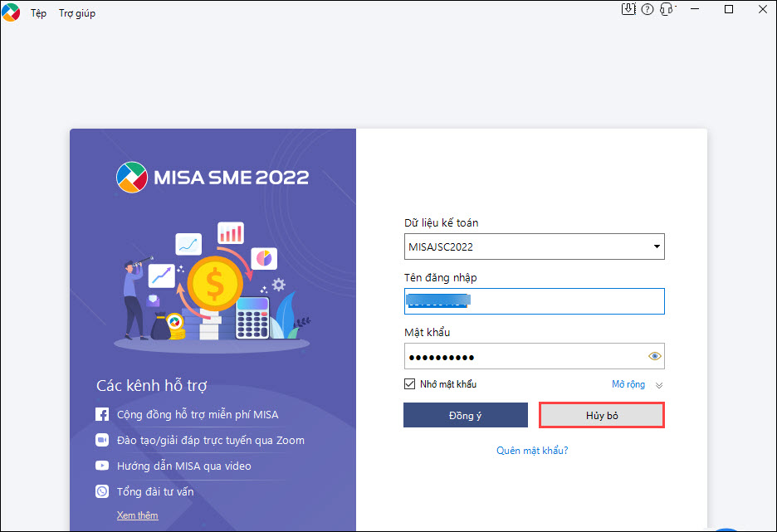Open the Trợ giúp menu
The image size is (777, 532).
[77, 13]
